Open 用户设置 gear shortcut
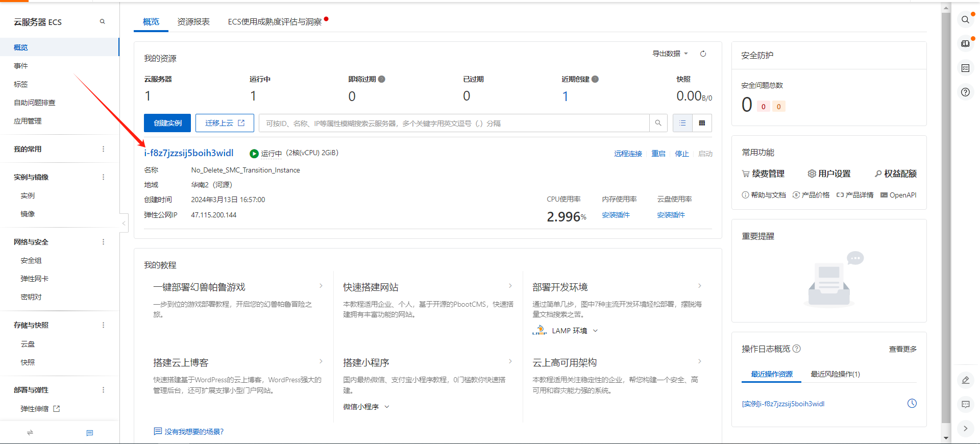 pos(829,174)
